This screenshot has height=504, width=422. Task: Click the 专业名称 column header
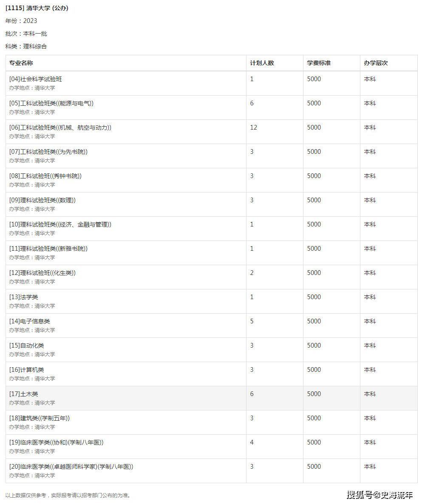click(x=21, y=63)
